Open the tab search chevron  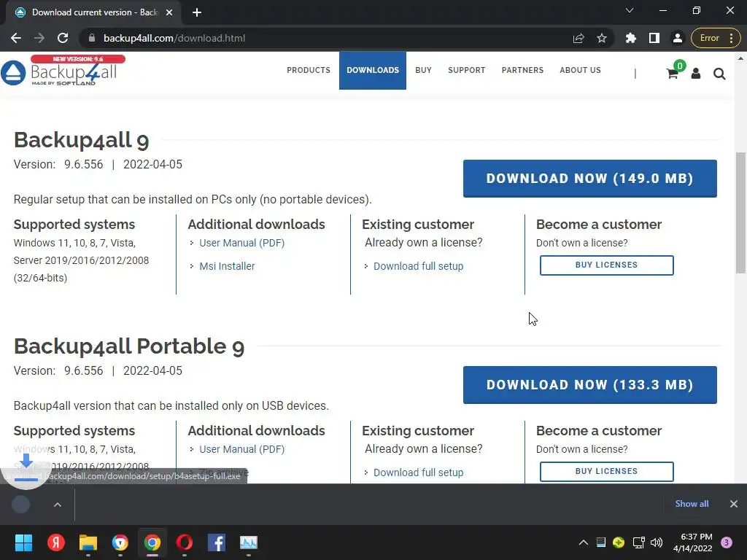(630, 10)
